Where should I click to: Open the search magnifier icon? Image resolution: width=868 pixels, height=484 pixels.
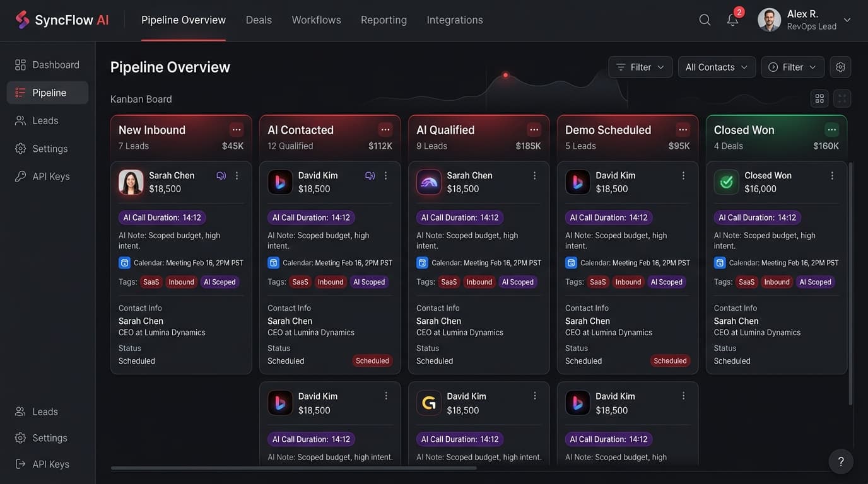tap(705, 20)
